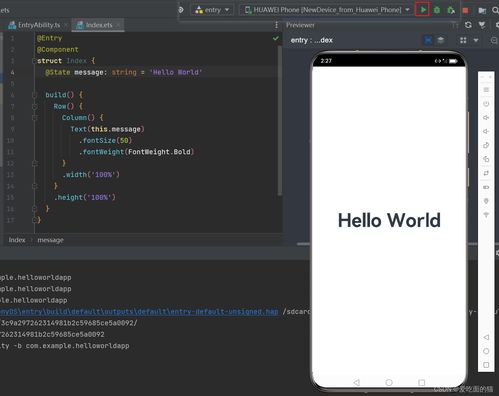Select the Index.ets editor tab
Viewport: 499px width, 396px height.
96,25
